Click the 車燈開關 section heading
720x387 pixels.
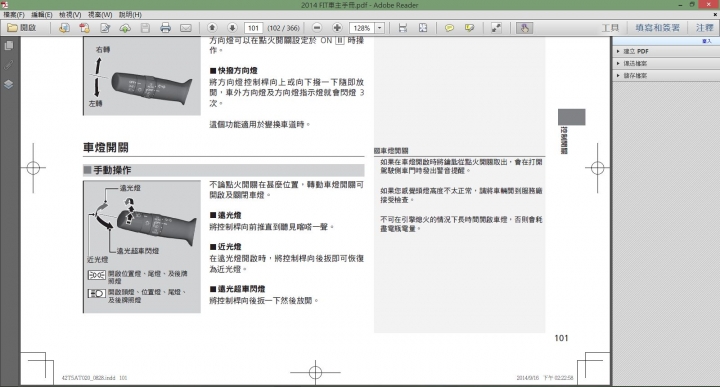point(106,147)
